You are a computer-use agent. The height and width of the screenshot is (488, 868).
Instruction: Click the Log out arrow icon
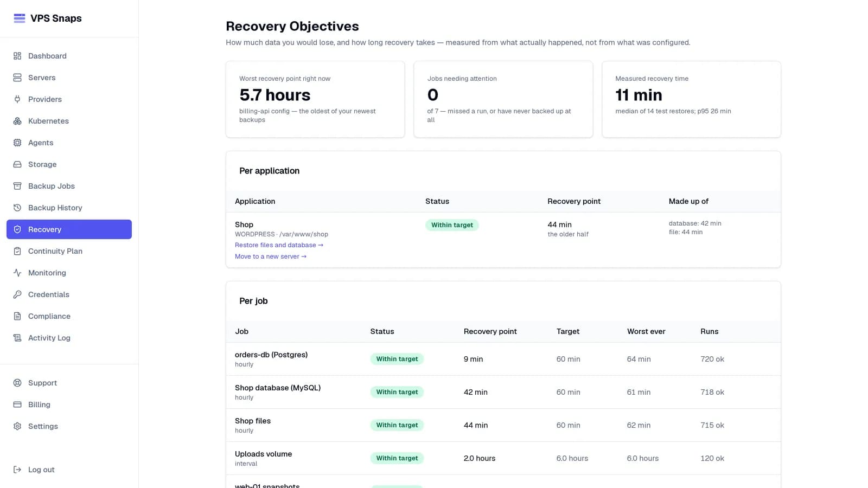coord(17,470)
